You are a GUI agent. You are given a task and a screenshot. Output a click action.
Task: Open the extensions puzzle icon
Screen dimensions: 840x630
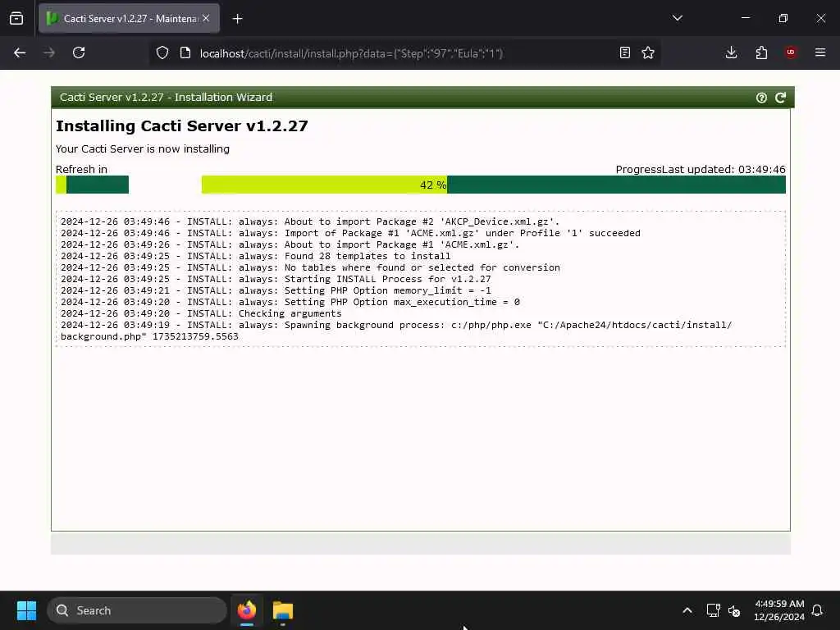761,52
